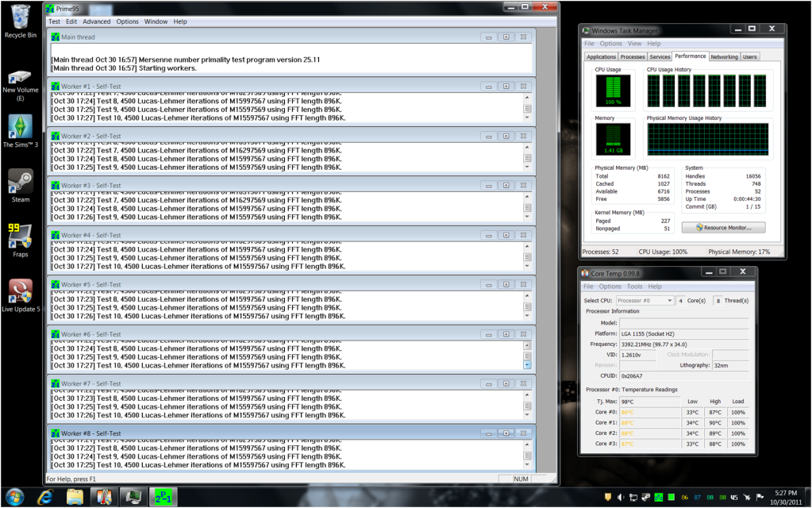Open Windows Explorer folder on the taskbar
Viewport: 812px width, 508px height.
click(75, 497)
